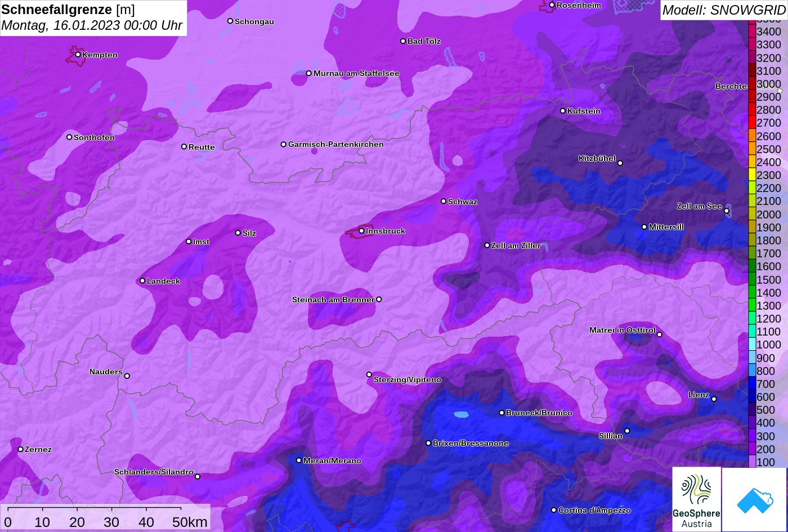
Task: Select the 1500 m legend color swatch
Action: point(752,279)
